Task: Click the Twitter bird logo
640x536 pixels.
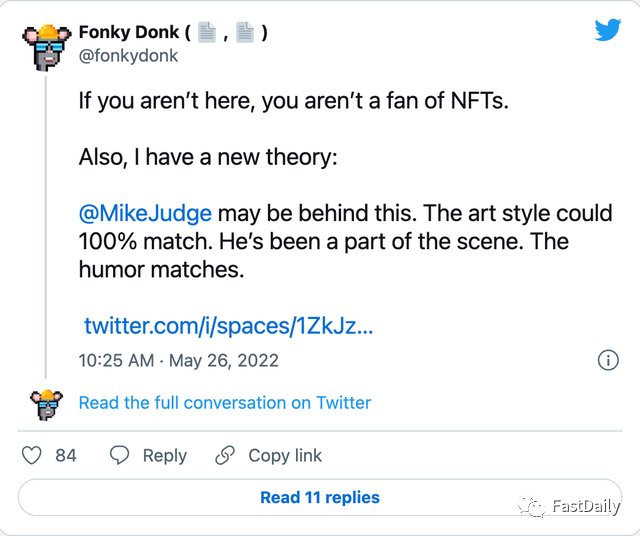Action: tap(608, 31)
